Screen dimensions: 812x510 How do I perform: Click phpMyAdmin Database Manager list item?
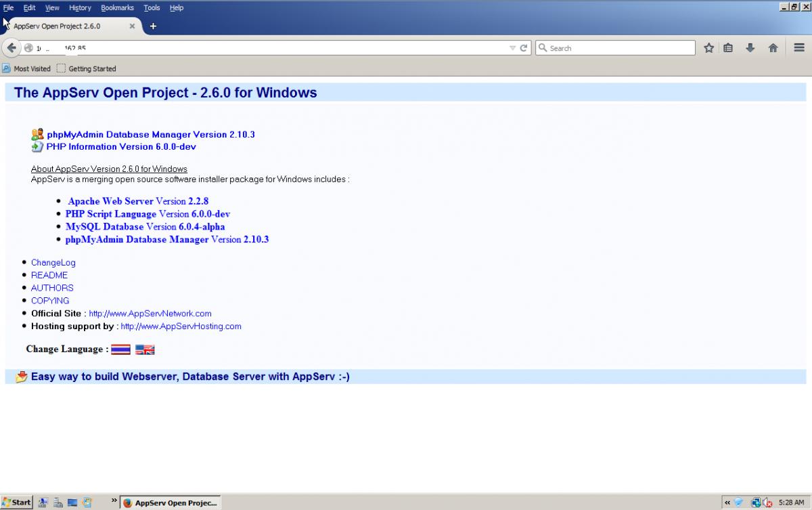click(x=167, y=240)
